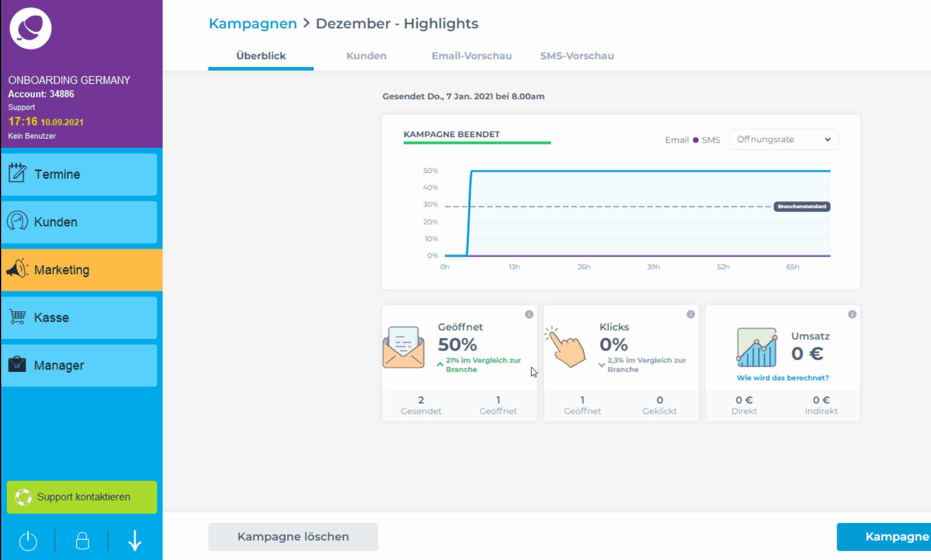This screenshot has height=560, width=931.
Task: Switch to the Überblick tab
Action: (x=261, y=56)
